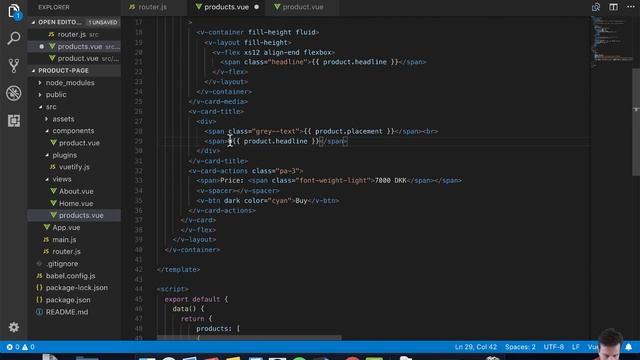The image size is (640, 360).
Task: Click the errors and warnings count in status bar
Action: pos(20,347)
